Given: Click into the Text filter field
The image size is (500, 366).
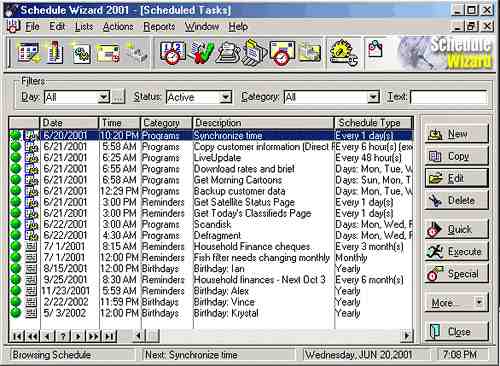Looking at the screenshot, I should (449, 97).
